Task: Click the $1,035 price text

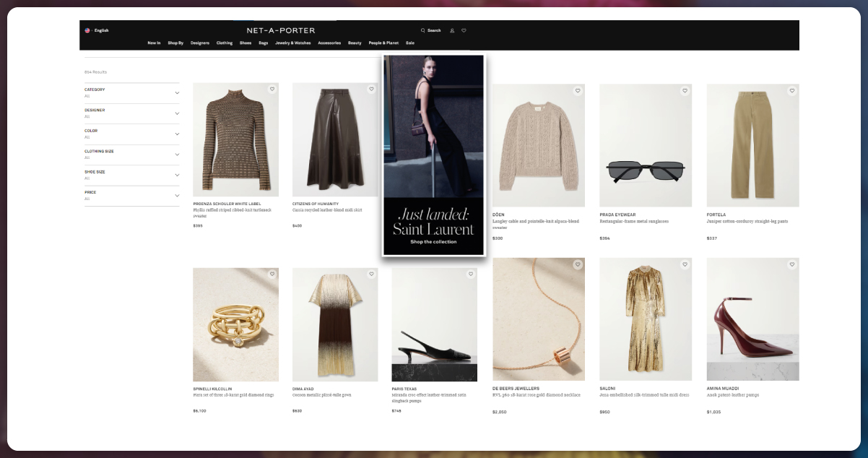Action: point(713,412)
